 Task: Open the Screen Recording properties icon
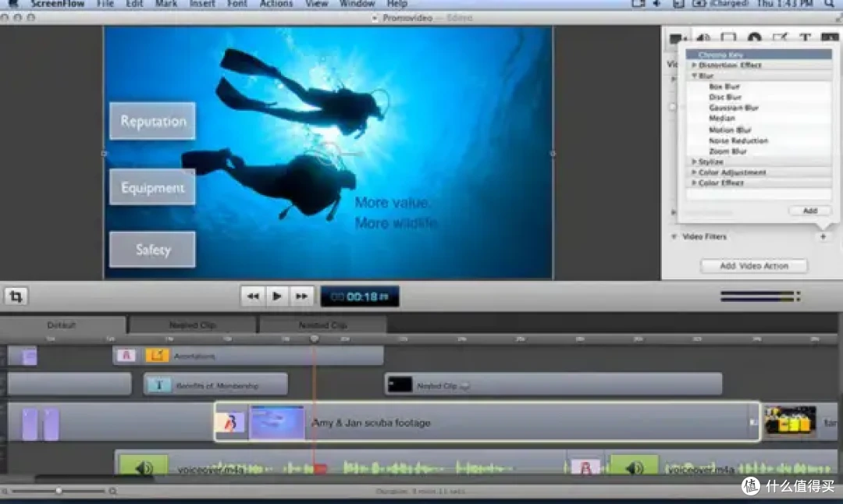728,37
